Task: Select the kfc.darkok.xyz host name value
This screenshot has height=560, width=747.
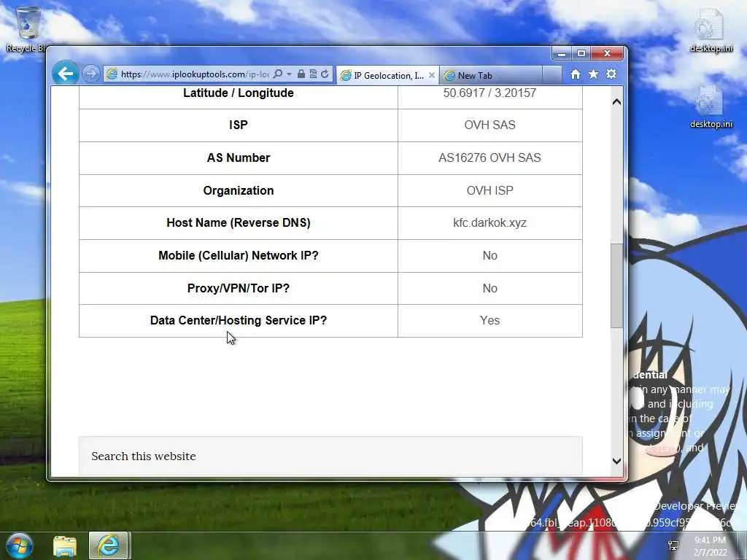Action: 489,223
